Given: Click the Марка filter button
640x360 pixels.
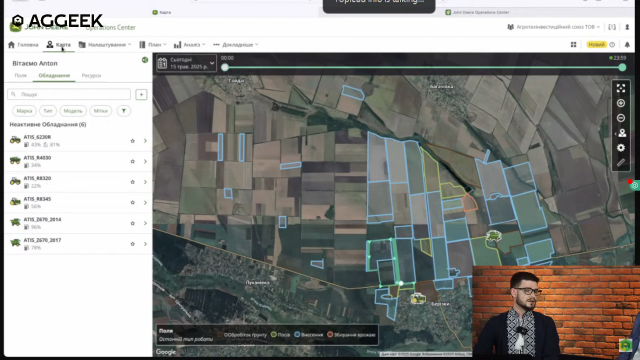Looking at the screenshot, I should point(24,111).
